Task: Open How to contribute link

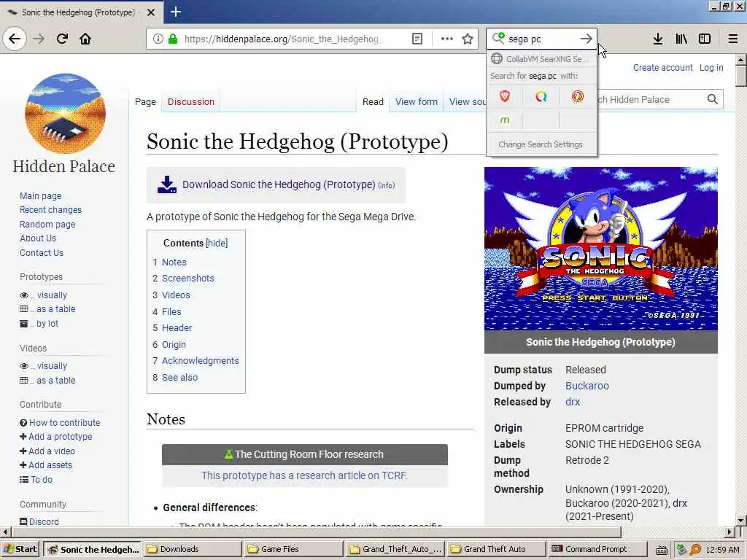Action: coord(60,422)
